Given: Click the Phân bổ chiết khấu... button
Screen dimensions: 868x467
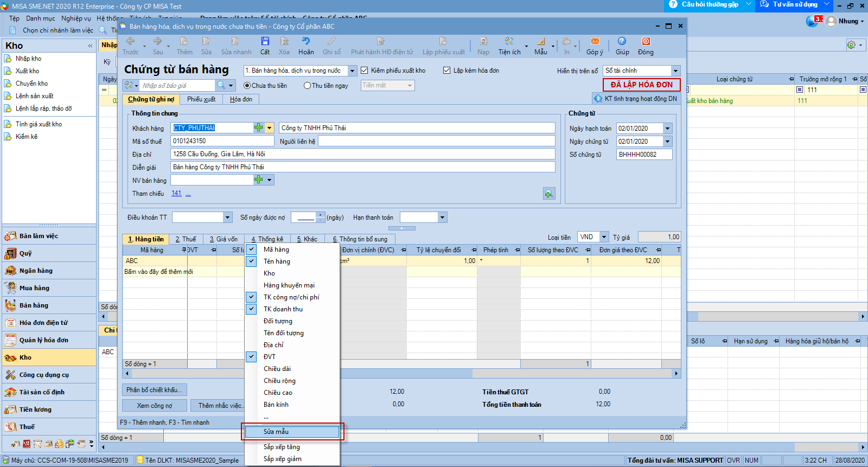Looking at the screenshot, I should 155,390.
